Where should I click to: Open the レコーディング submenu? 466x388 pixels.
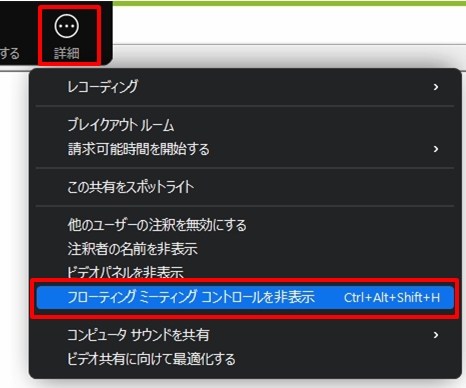pyautogui.click(x=245, y=87)
